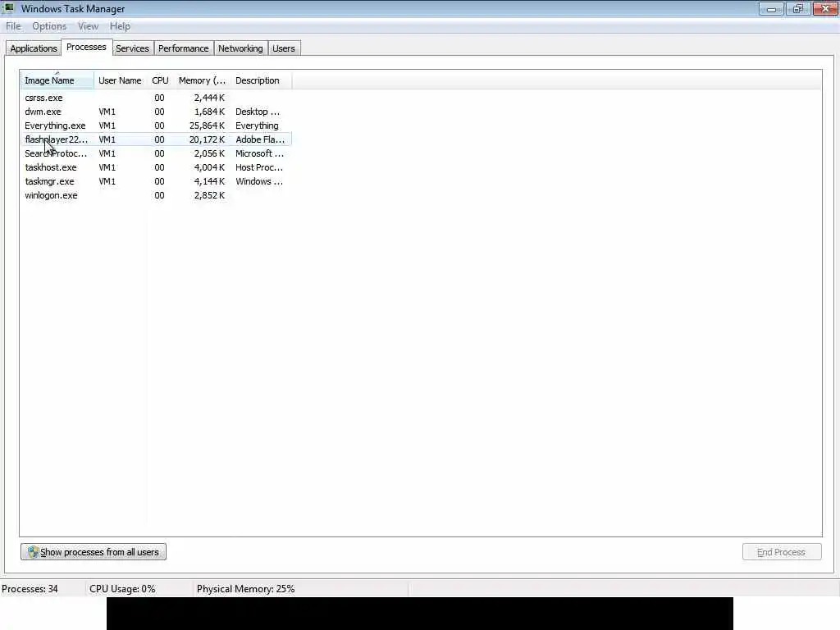Image resolution: width=840 pixels, height=630 pixels.
Task: Open the Performance tab
Action: click(183, 48)
